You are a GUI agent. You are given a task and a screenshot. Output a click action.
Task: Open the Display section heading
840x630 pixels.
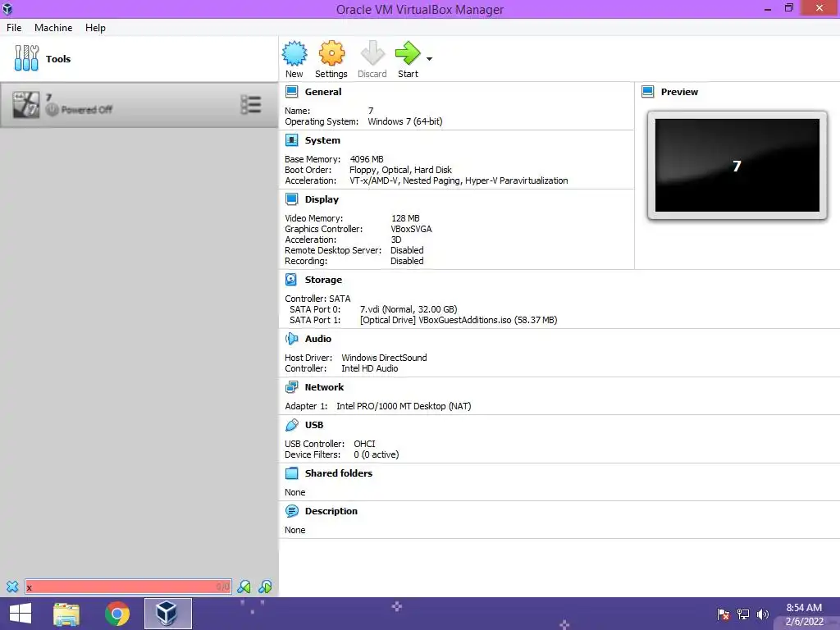pos(322,199)
